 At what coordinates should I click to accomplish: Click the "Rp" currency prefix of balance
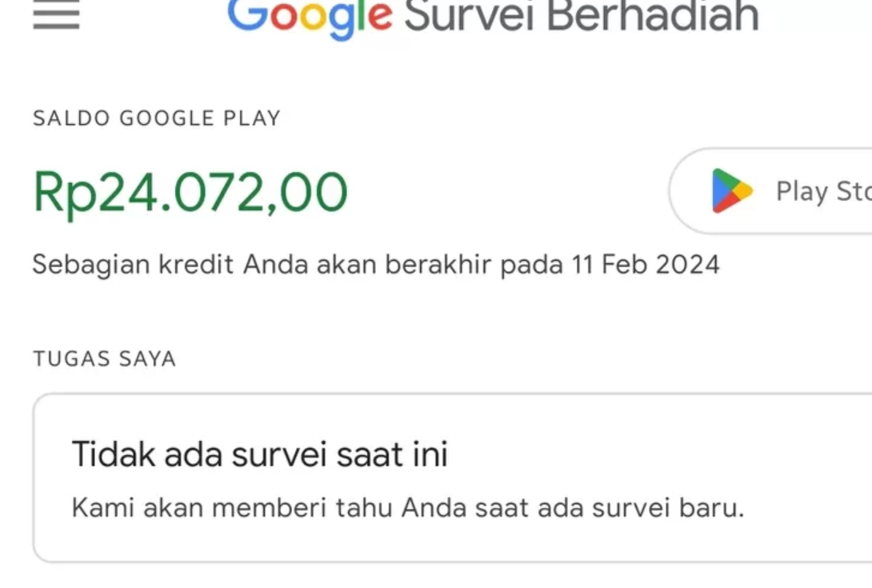(64, 193)
